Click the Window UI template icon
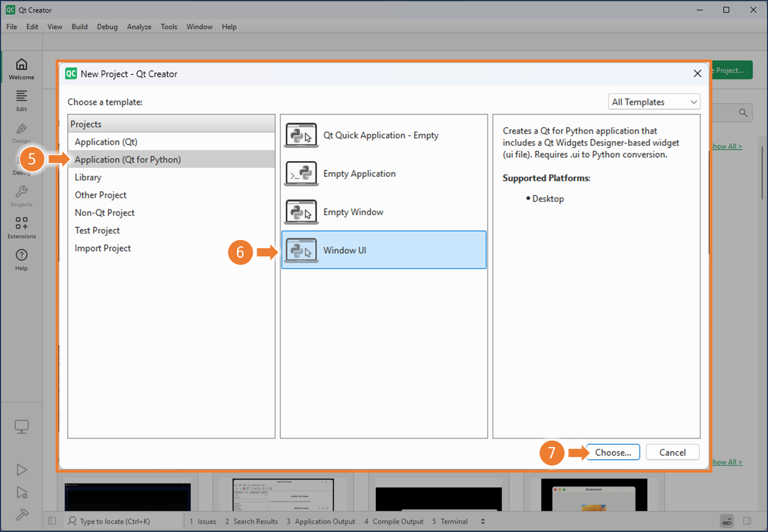This screenshot has height=532, width=768. click(301, 250)
